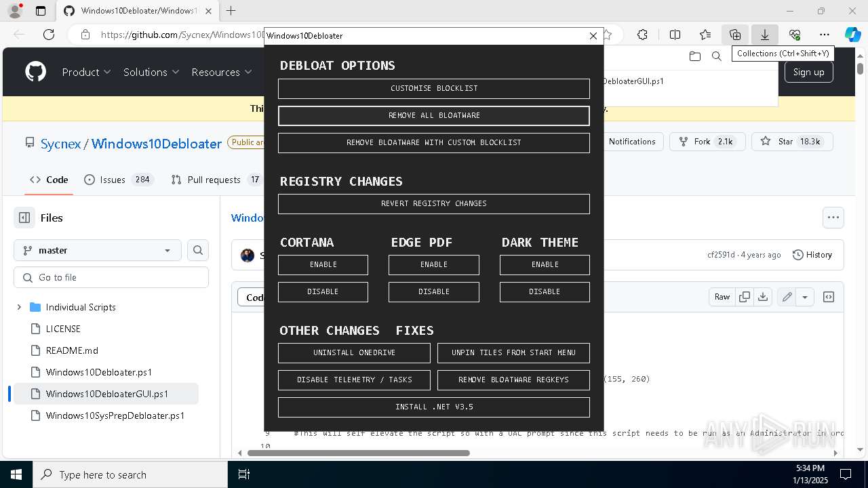The image size is (868, 488).
Task: Open browser Extensions icon
Action: (x=642, y=35)
